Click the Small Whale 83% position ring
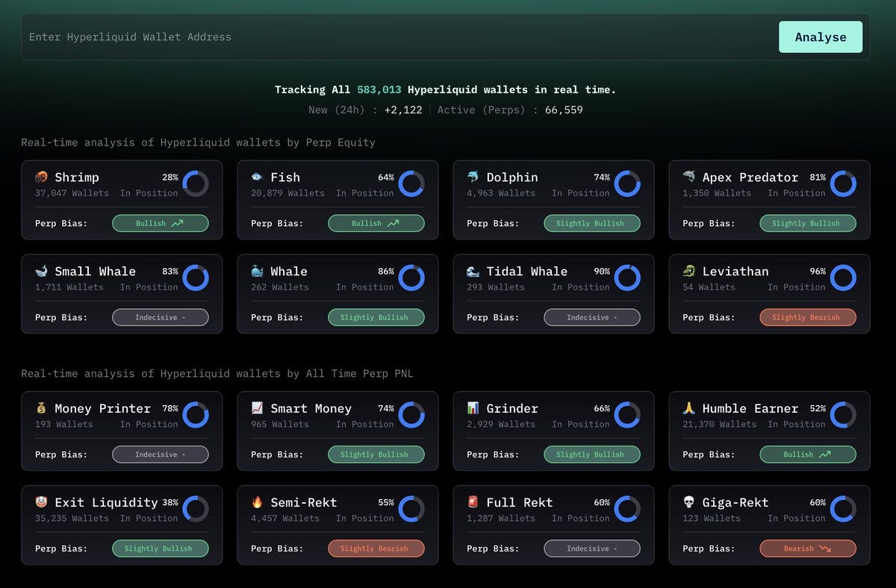896x588 pixels. coord(196,278)
